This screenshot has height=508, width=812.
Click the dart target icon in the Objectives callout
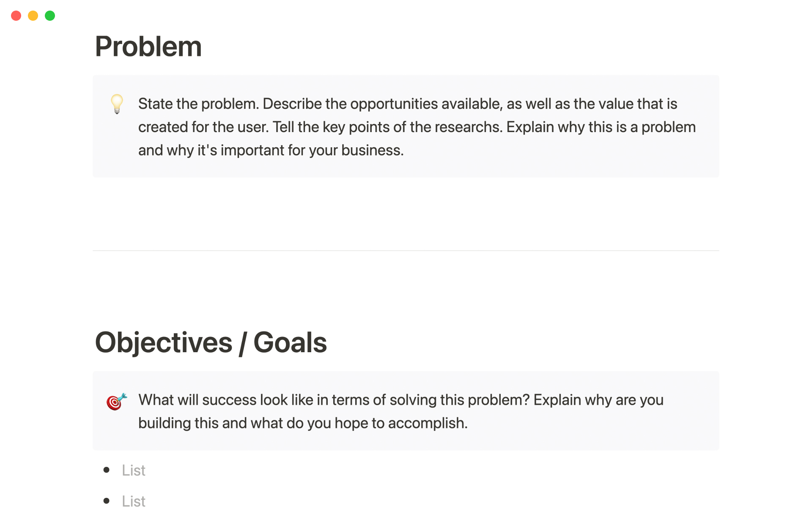[116, 401]
